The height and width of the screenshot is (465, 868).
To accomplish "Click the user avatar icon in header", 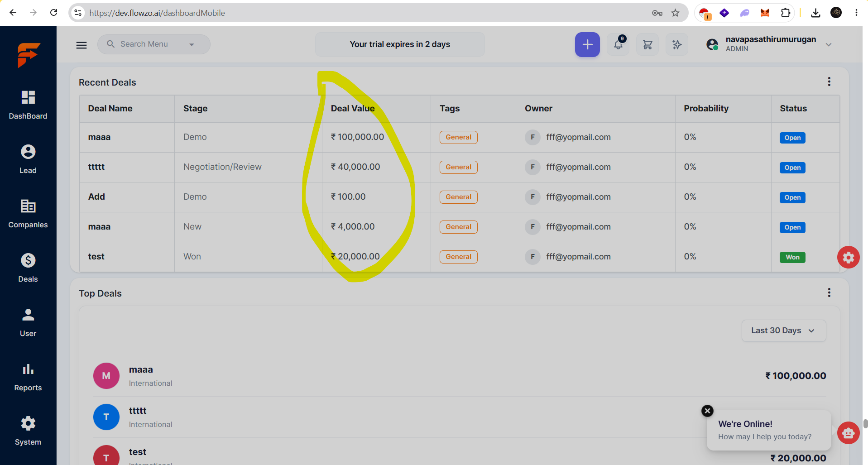I will pyautogui.click(x=712, y=44).
